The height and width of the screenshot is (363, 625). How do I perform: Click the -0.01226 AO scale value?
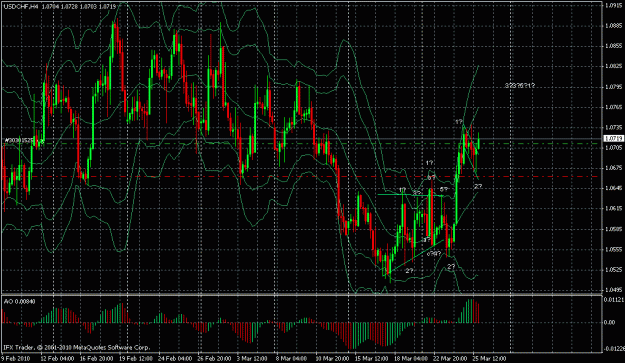(614, 349)
